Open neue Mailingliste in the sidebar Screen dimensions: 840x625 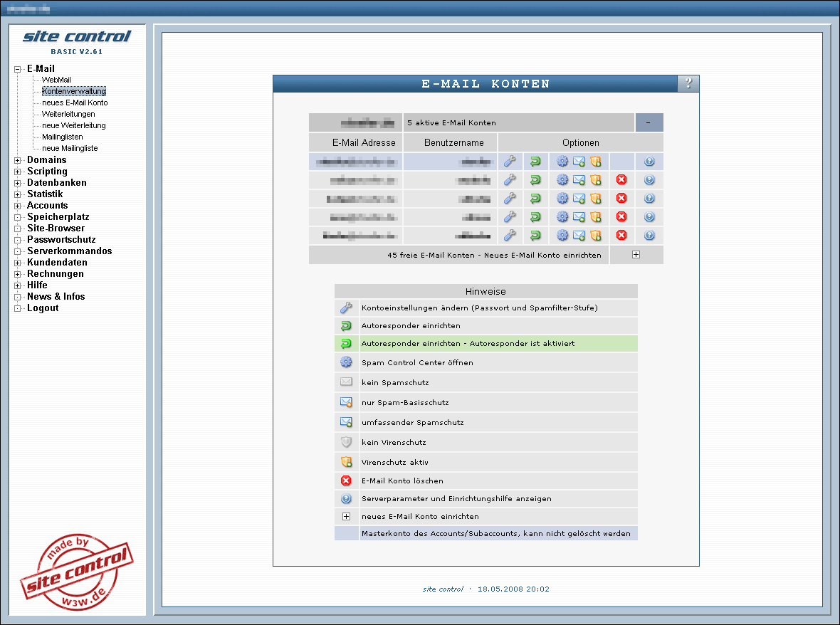point(70,148)
